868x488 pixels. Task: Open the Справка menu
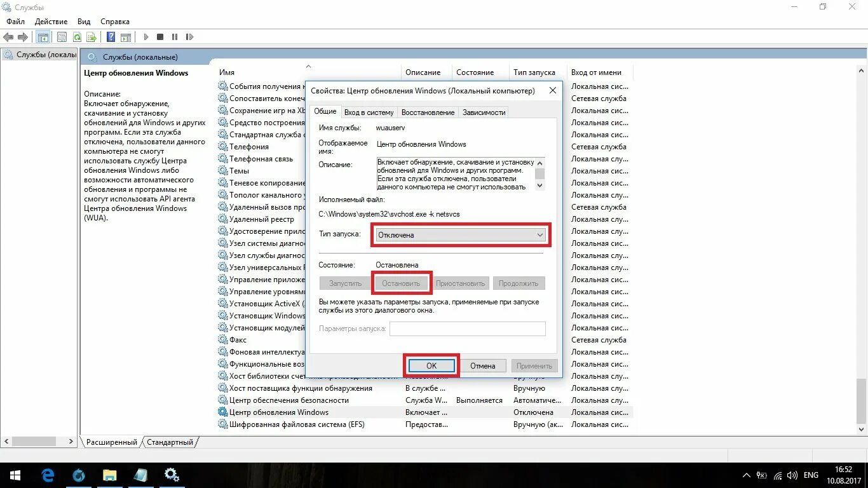click(115, 22)
